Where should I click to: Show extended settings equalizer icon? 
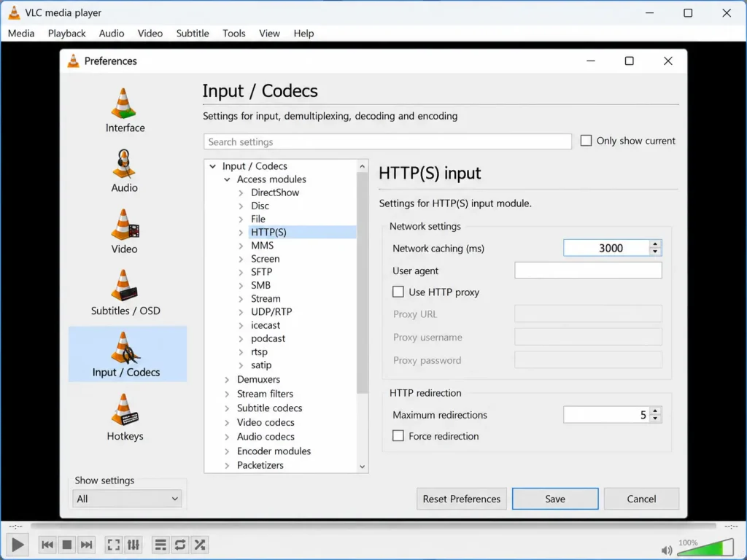point(133,545)
